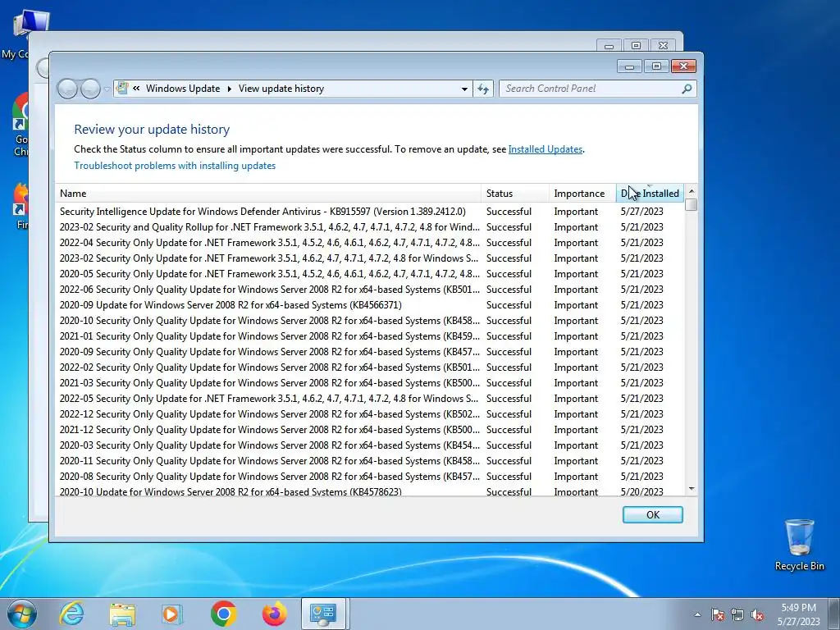Click the Control Panel taskbar button
This screenshot has width=840, height=630.
tap(324, 614)
